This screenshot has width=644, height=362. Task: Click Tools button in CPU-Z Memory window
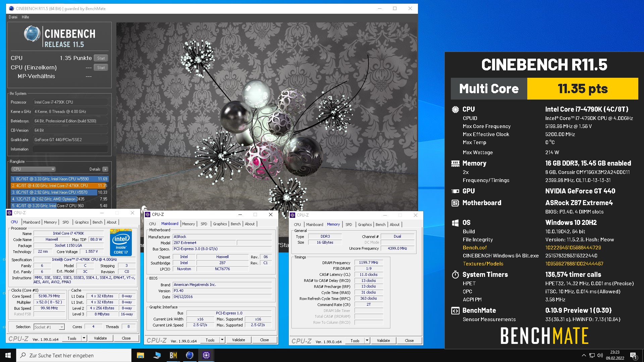[x=355, y=341]
